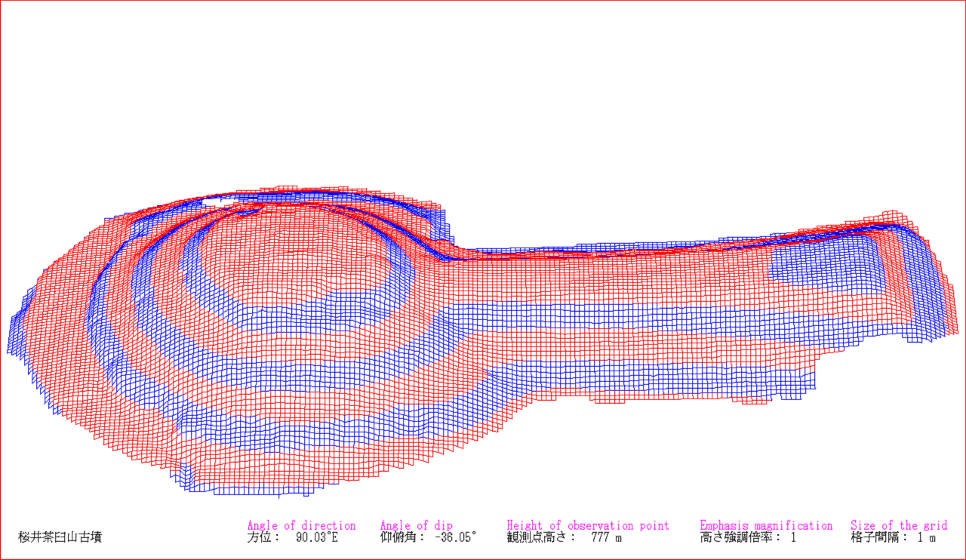
Task: Select the 格子間隔 1 m value
Action: tap(926, 537)
